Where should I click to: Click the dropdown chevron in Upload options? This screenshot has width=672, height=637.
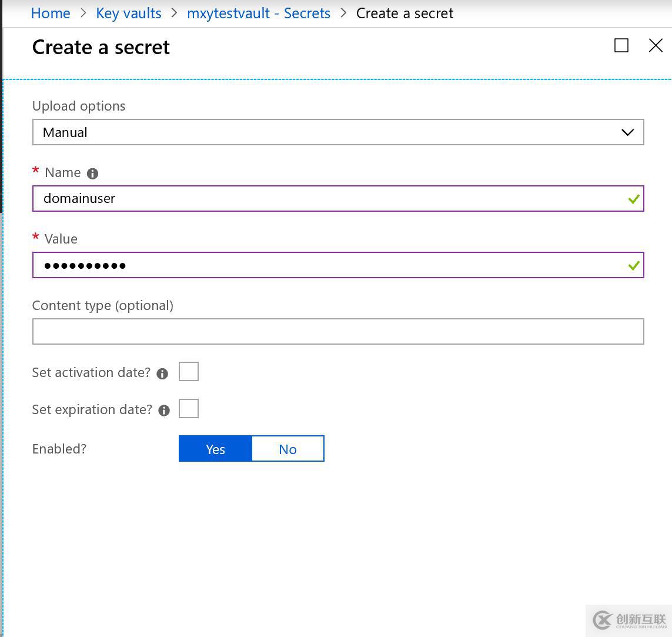[x=627, y=132]
